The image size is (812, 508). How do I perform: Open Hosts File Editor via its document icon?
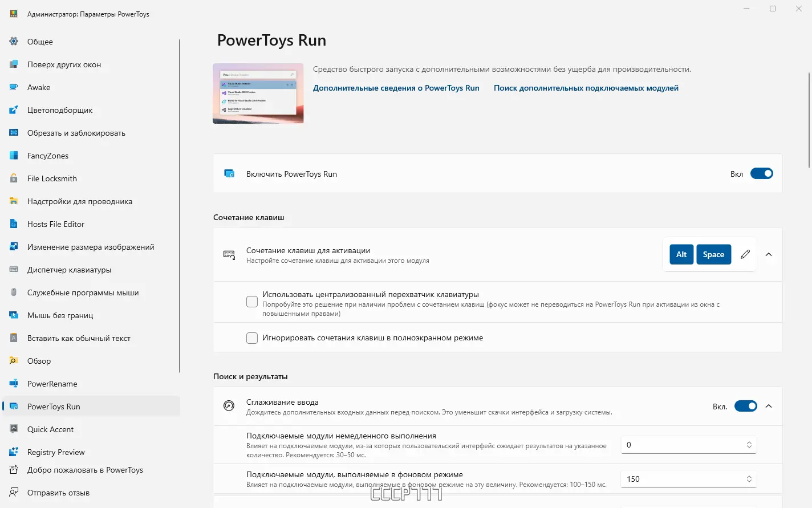[x=14, y=224]
